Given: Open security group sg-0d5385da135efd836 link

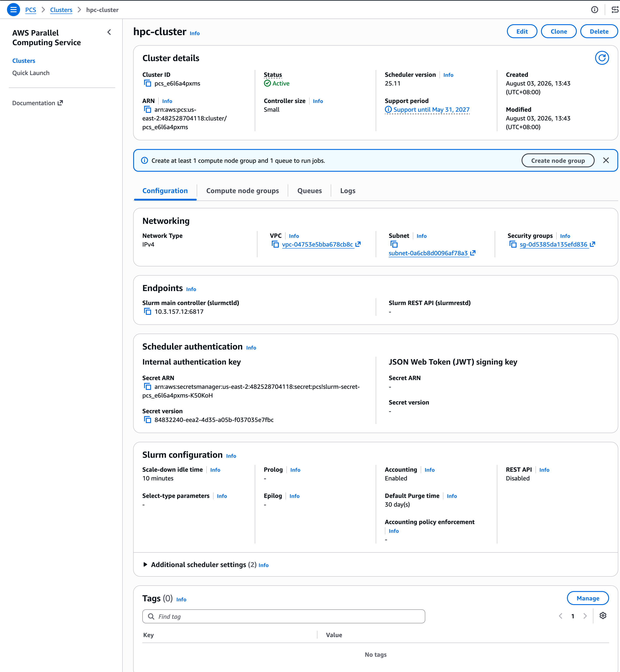Looking at the screenshot, I should click(558, 244).
